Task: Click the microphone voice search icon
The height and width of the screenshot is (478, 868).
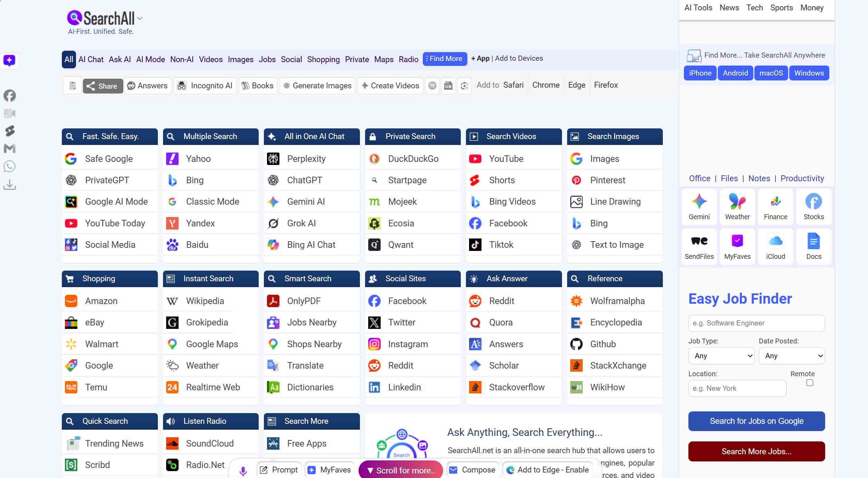Action: 243,471
